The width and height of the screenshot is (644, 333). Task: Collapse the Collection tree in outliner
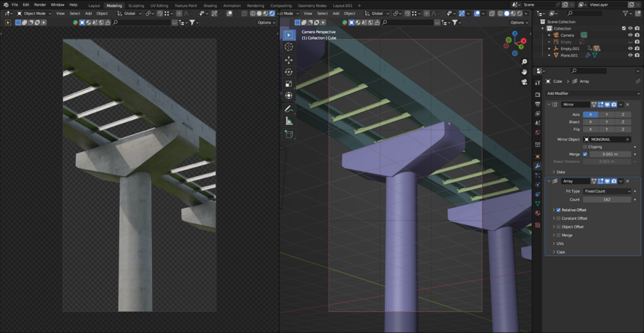(543, 28)
